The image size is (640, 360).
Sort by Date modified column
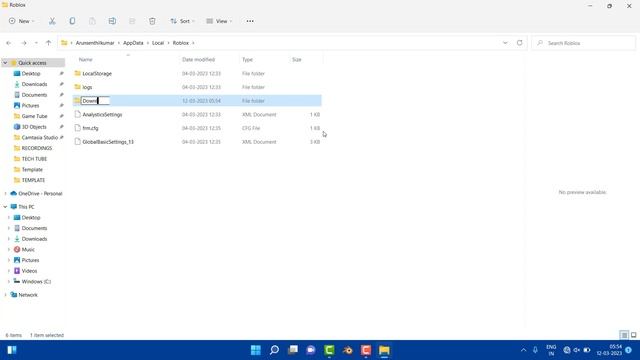pos(198,60)
